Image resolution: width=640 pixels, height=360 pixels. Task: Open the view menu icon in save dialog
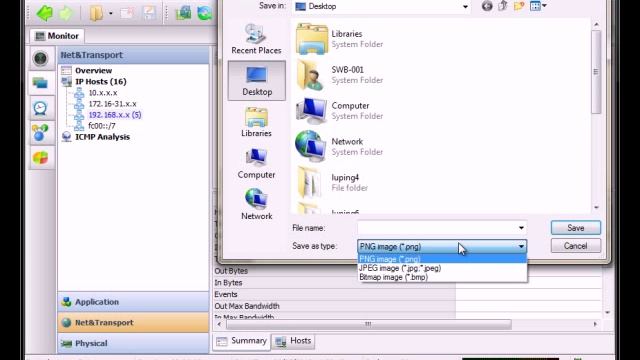538,6
